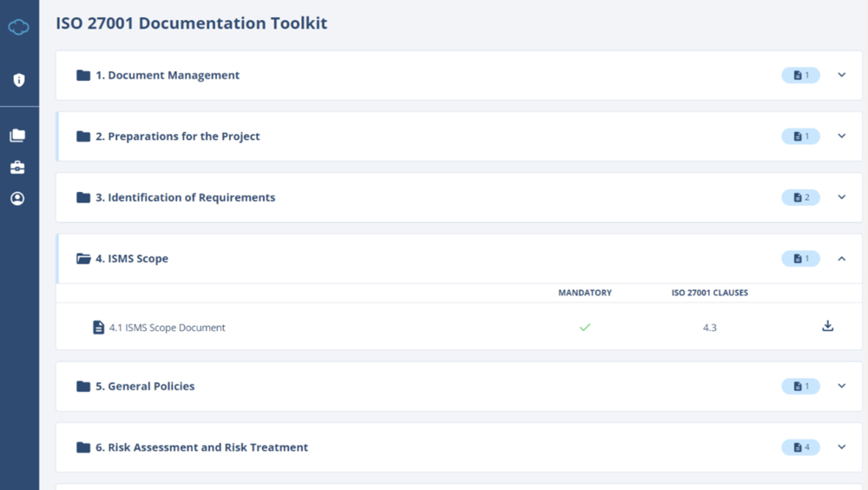868x490 pixels.
Task: Select the briefcase icon in the sidebar
Action: pos(17,167)
